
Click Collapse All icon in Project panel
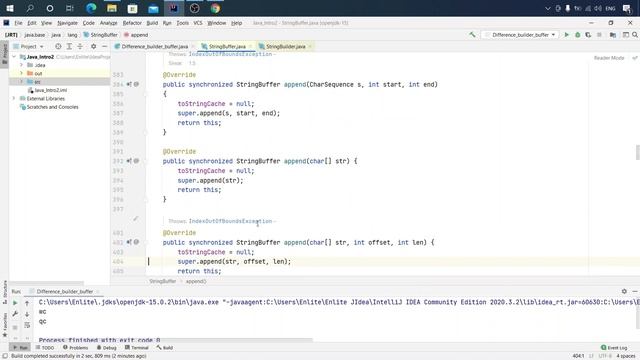[x=80, y=47]
